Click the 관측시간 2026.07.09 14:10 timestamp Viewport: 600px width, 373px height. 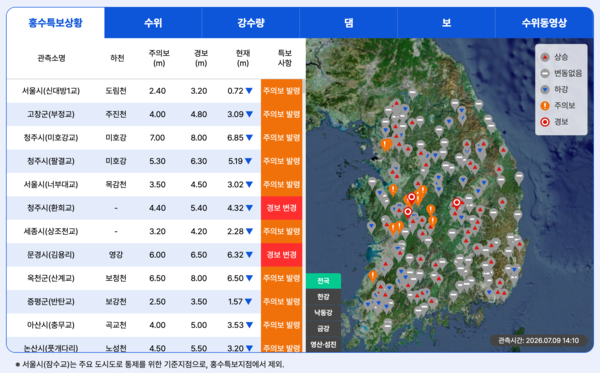click(x=538, y=340)
